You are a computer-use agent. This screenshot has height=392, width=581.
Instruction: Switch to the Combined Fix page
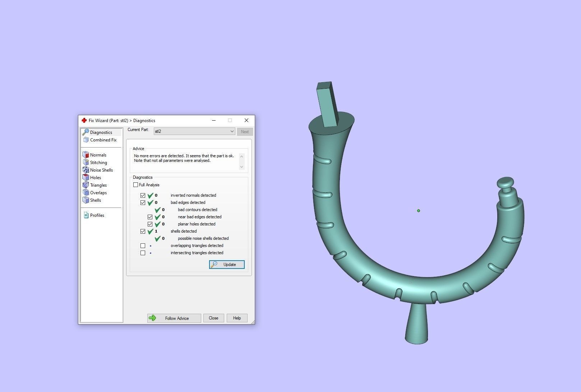[103, 140]
